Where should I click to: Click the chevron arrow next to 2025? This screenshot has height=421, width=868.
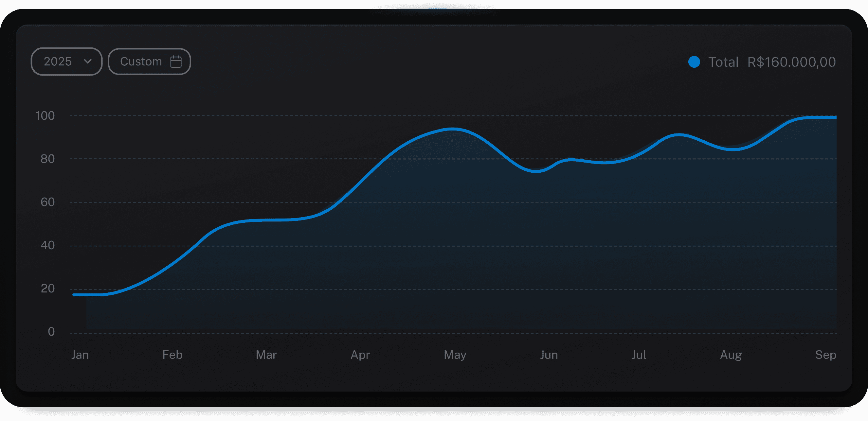click(x=88, y=61)
